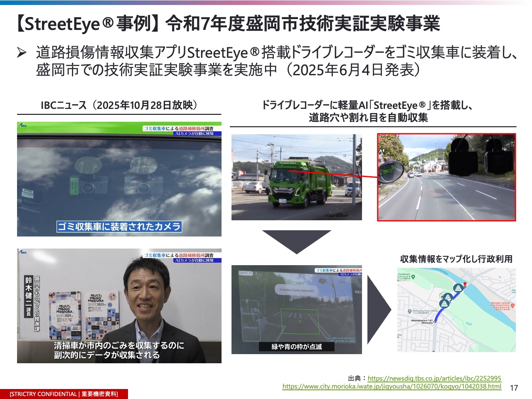Screen dimensions: 532x399
Task: Click the slide title with StreetEye事例
Action: click(x=228, y=24)
